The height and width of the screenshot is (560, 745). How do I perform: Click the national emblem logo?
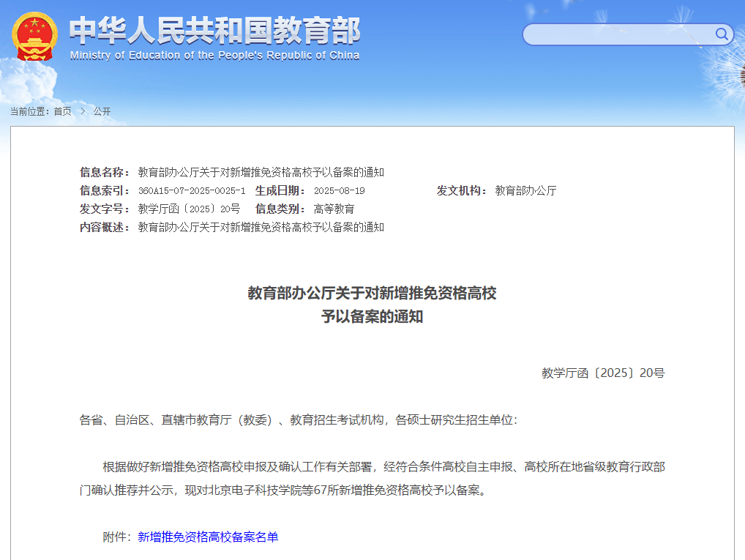click(34, 36)
